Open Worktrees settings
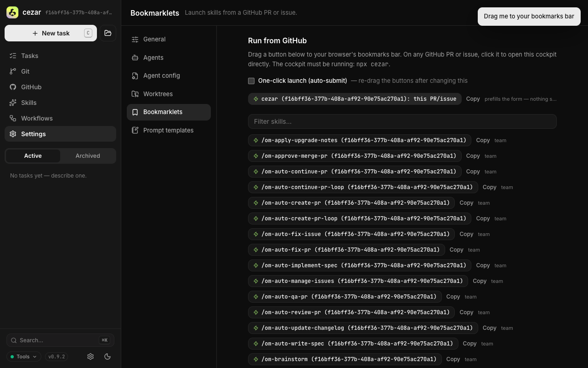 tap(169, 94)
